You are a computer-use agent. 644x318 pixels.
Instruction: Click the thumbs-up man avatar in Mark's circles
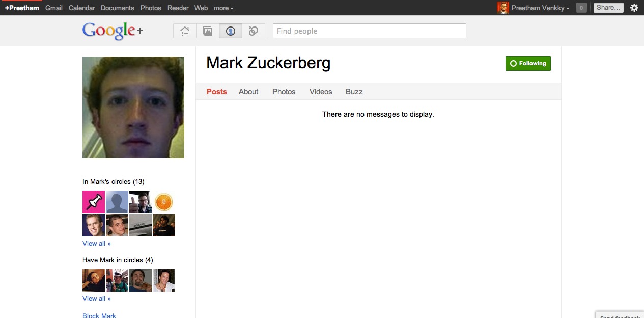(x=141, y=202)
